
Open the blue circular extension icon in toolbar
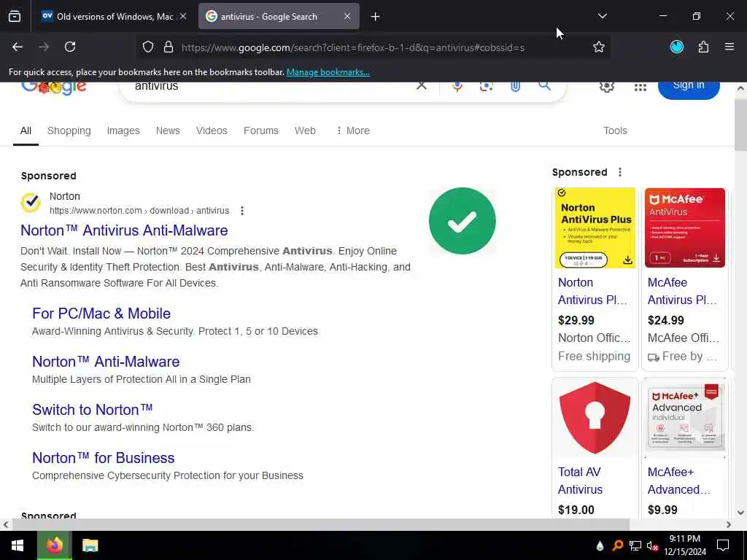click(677, 47)
